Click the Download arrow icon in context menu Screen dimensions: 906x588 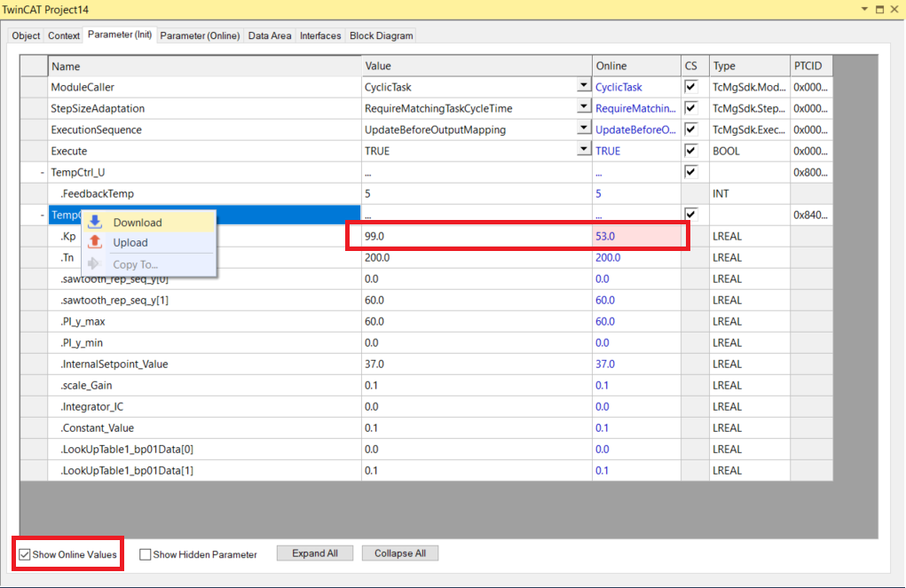95,222
